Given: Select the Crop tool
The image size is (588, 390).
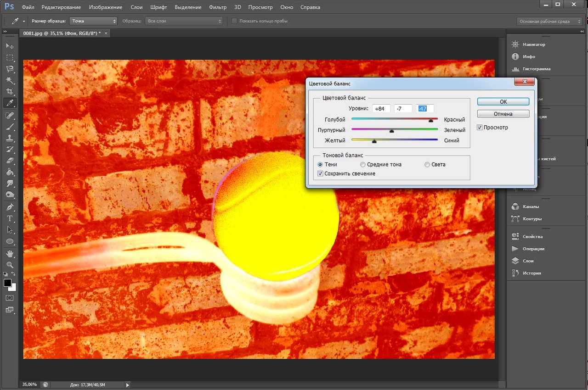Looking at the screenshot, I should pos(10,92).
